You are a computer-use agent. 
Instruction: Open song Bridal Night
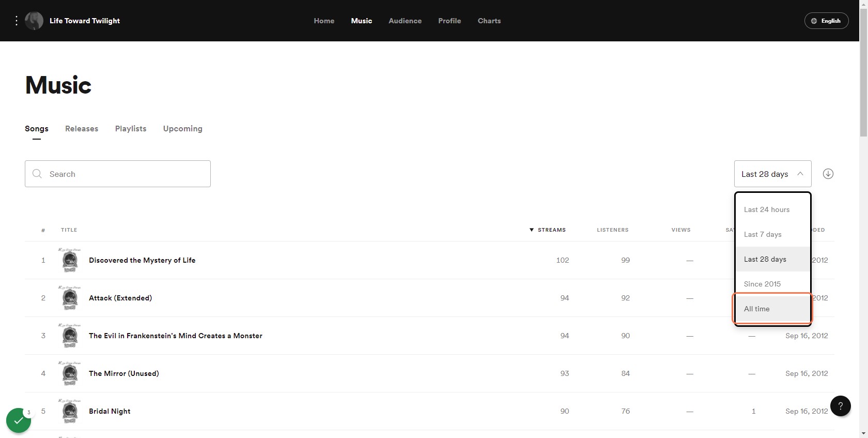(110, 411)
